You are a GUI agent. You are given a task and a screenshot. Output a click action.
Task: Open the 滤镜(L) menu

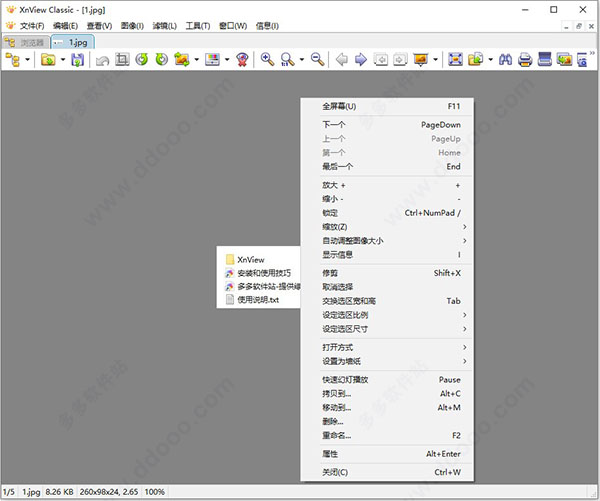point(165,26)
